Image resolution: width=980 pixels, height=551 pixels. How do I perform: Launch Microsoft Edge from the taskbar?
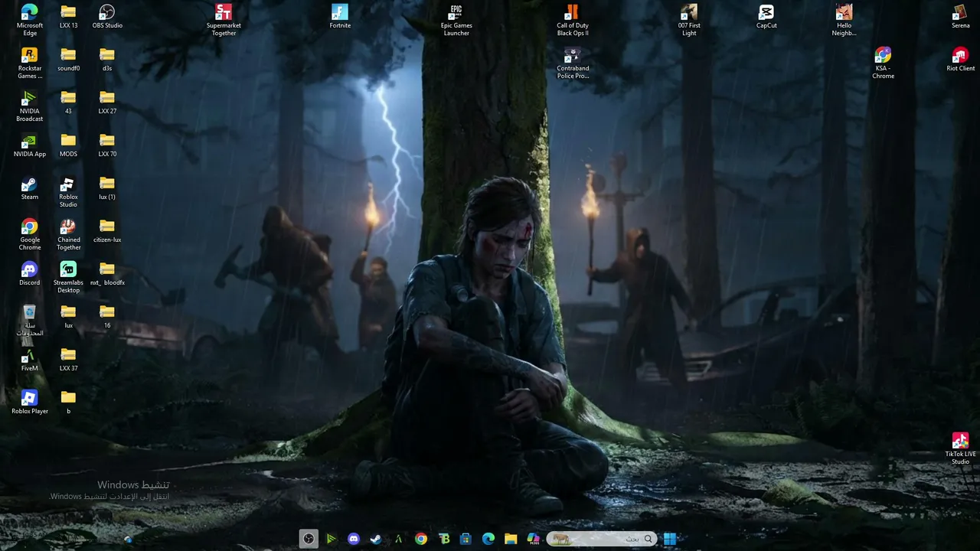[x=488, y=539]
